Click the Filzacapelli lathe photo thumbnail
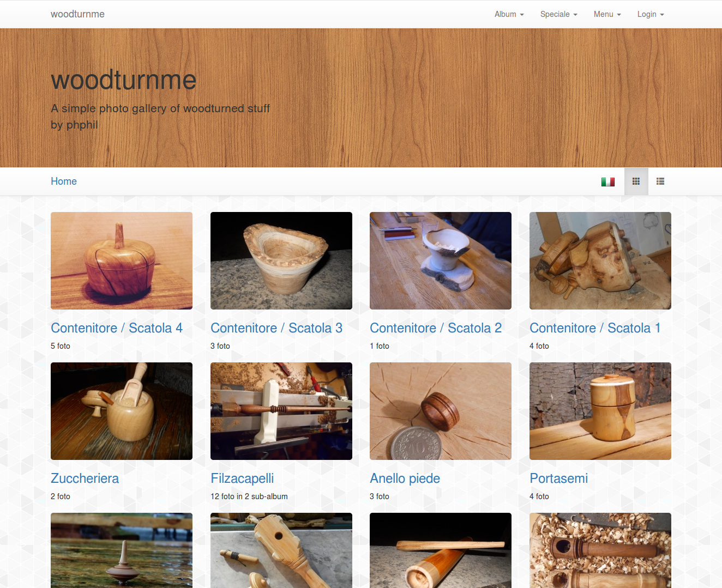722x588 pixels. click(281, 411)
